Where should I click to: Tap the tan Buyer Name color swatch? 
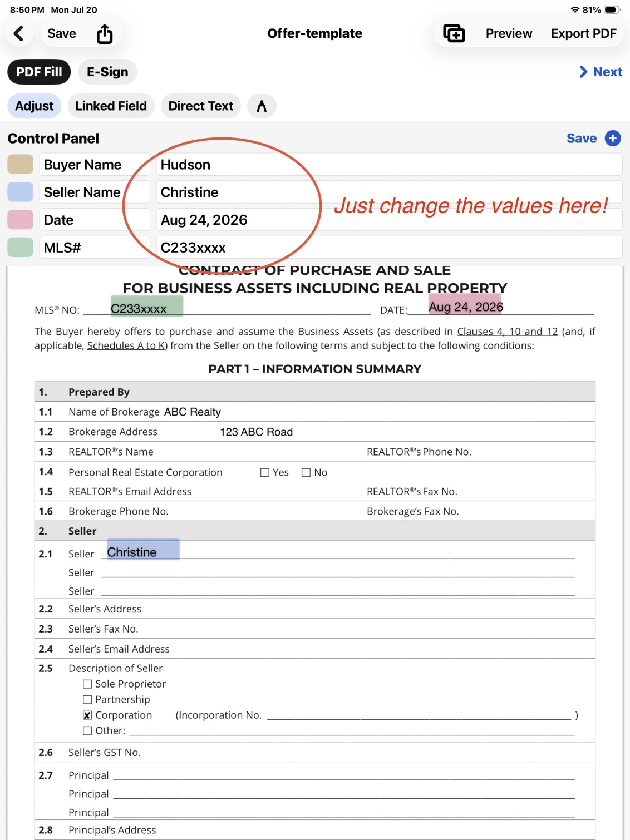(x=21, y=165)
